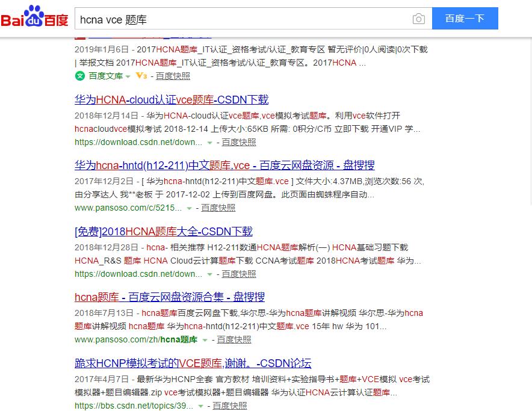Open result '[免费]2018HCNA题库大全-CSDN下载'
This screenshot has height=411, width=532.
pyautogui.click(x=164, y=232)
